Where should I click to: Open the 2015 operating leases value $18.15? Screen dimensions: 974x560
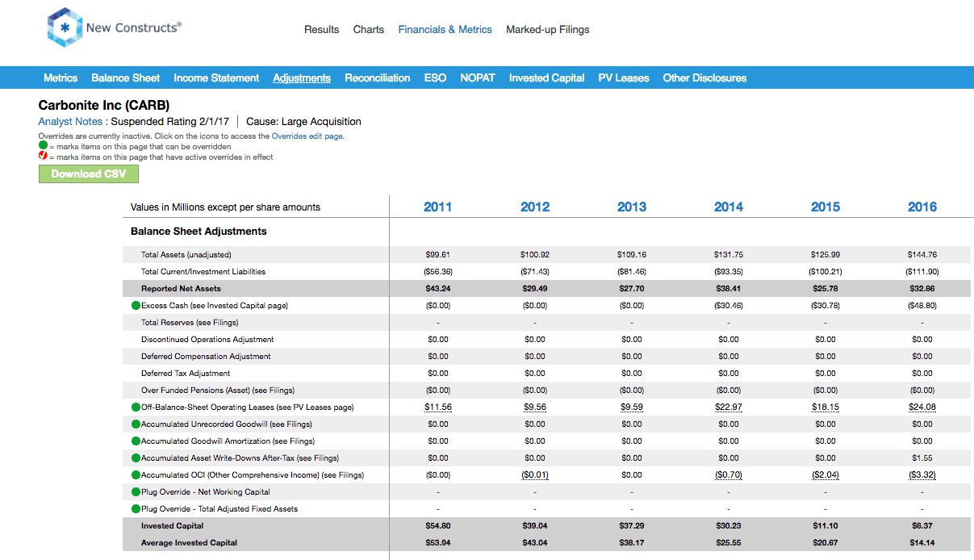[826, 407]
